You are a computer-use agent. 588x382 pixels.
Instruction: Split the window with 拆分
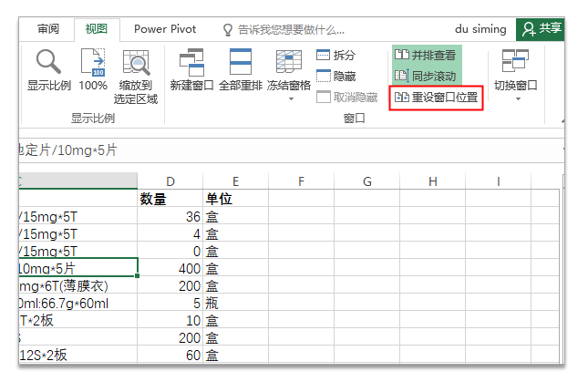336,55
